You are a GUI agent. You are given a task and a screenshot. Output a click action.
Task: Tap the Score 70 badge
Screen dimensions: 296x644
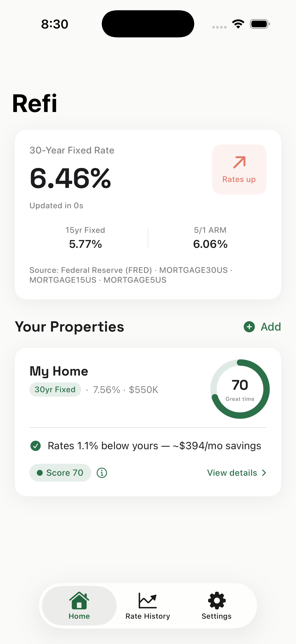coord(60,473)
